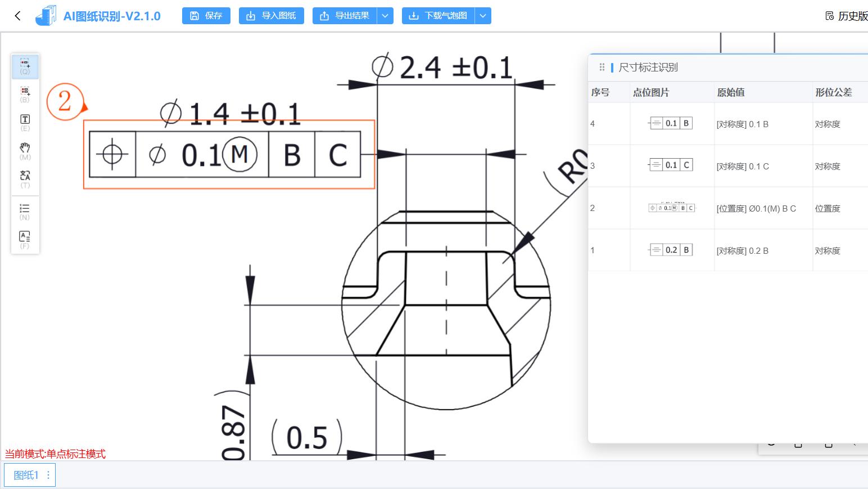868x489 pixels.
Task: Click the 原始值 column header
Action: pos(731,92)
